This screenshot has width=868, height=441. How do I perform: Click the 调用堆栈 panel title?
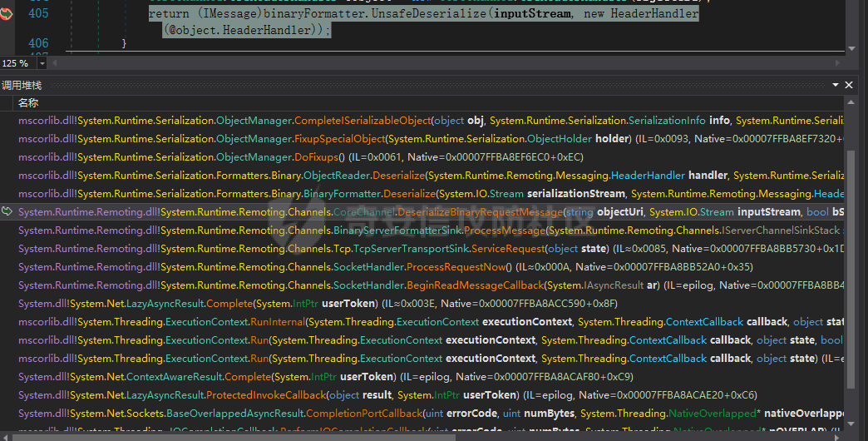(x=22, y=85)
